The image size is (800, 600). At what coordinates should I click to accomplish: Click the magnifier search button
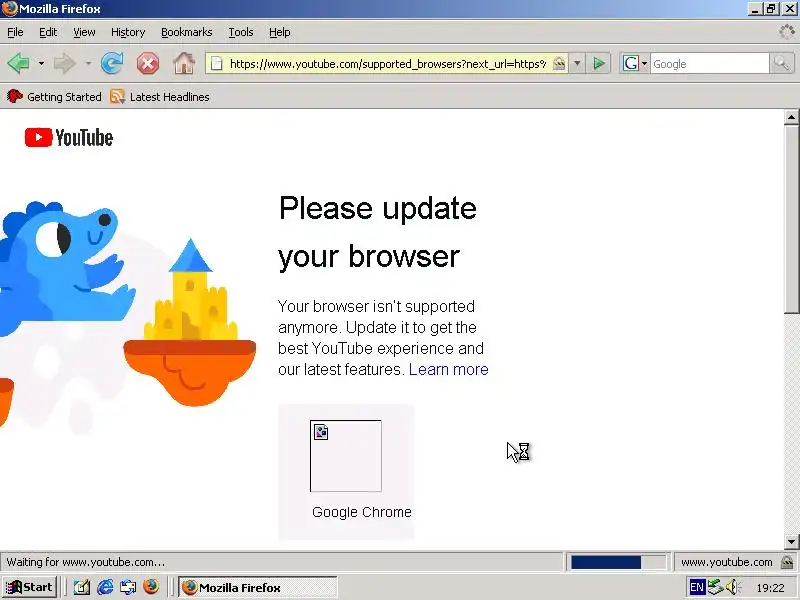tap(781, 64)
